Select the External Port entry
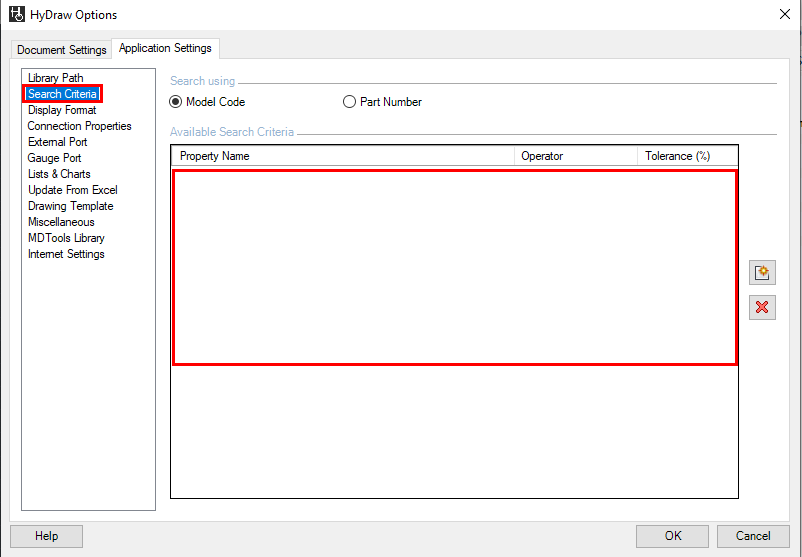This screenshot has height=557, width=802. point(57,142)
